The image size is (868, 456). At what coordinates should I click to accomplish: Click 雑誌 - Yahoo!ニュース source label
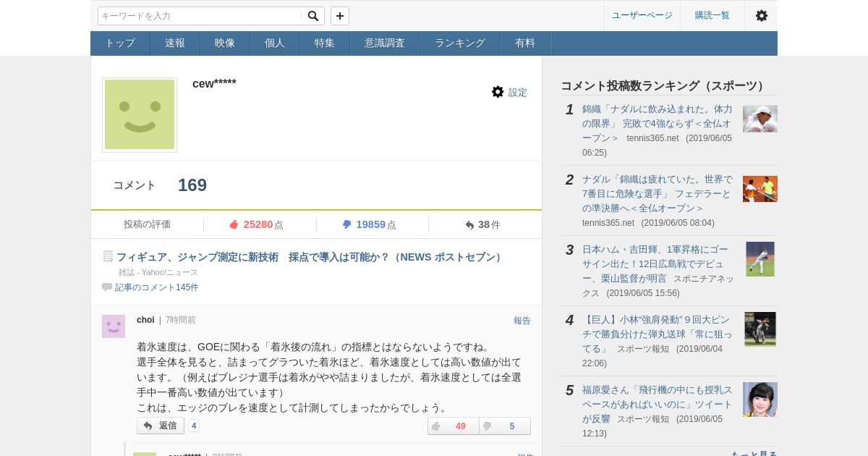158,272
